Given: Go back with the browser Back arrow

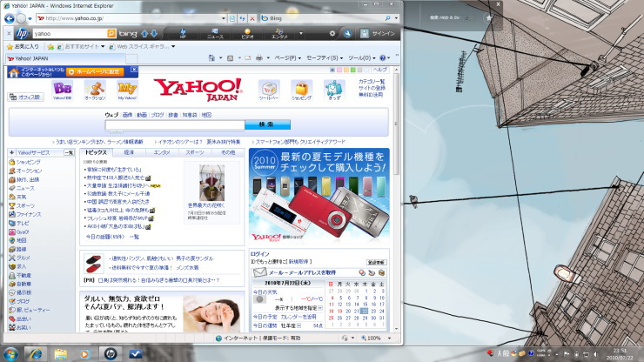Looking at the screenshot, I should 9,18.
